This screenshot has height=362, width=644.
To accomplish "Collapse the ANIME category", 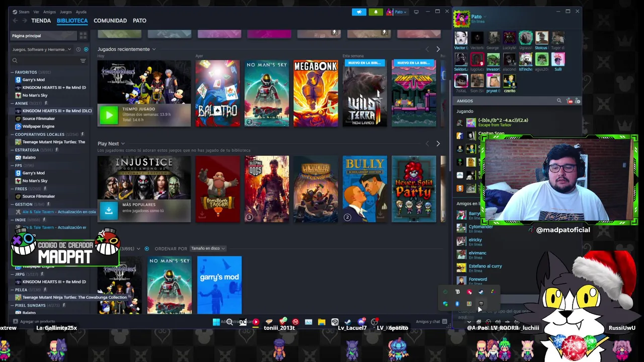I will 12,103.
